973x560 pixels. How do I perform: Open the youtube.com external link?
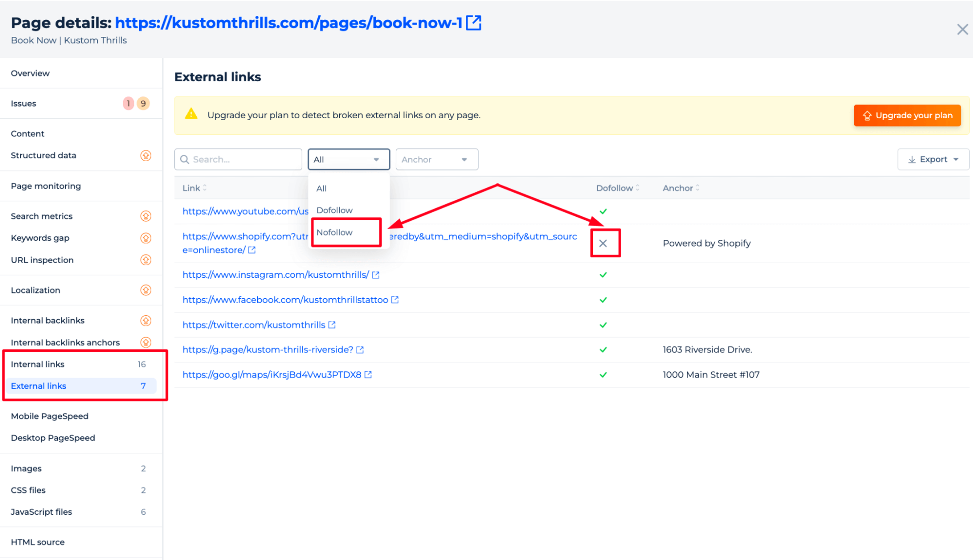click(x=245, y=211)
